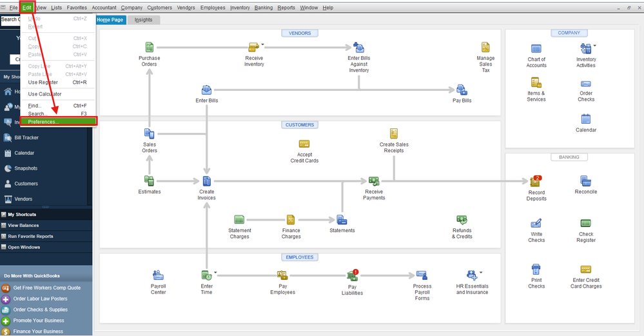Open Check Register icon
The height and width of the screenshot is (336, 644).
click(x=586, y=223)
